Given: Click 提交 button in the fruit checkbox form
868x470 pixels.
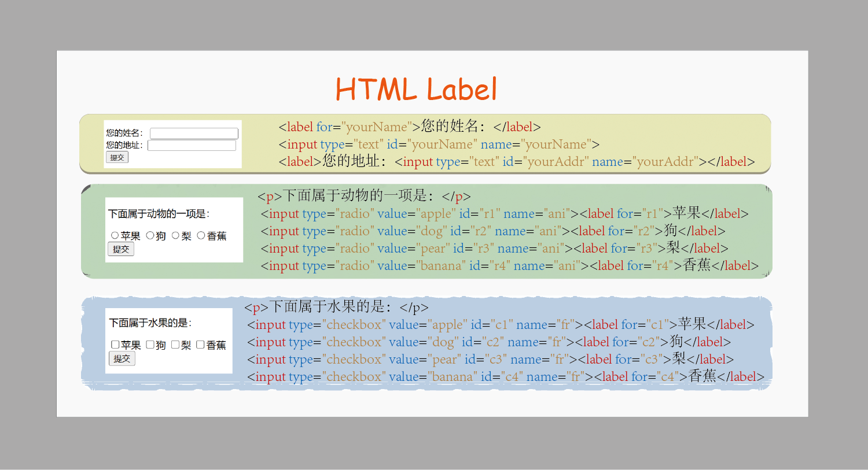Looking at the screenshot, I should click(122, 358).
